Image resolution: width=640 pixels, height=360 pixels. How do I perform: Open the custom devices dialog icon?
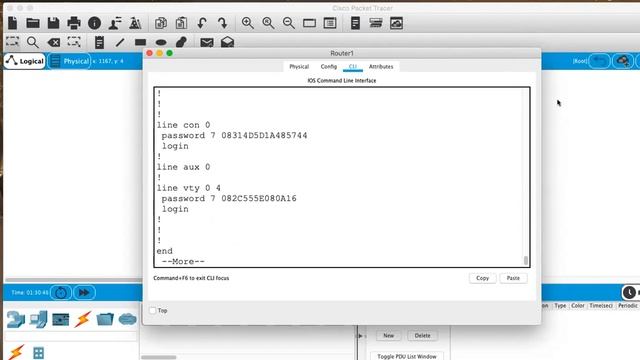click(330, 23)
